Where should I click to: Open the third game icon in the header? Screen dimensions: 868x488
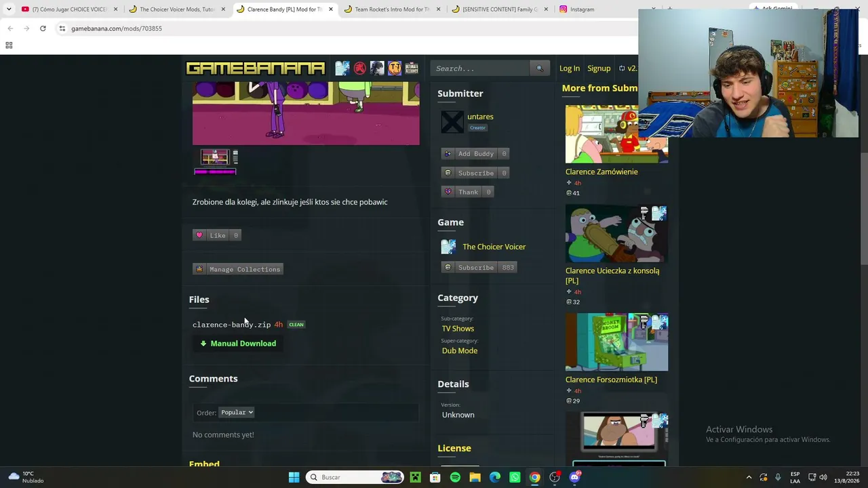click(x=377, y=68)
